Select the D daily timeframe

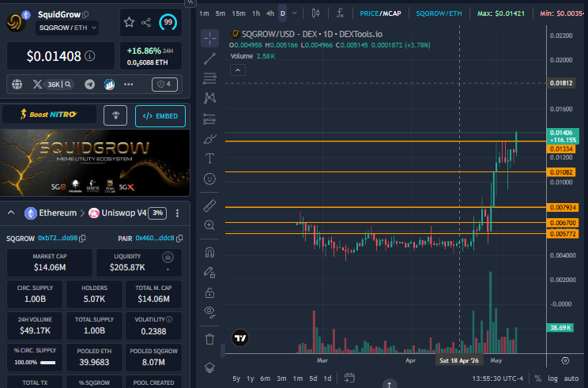pyautogui.click(x=283, y=13)
